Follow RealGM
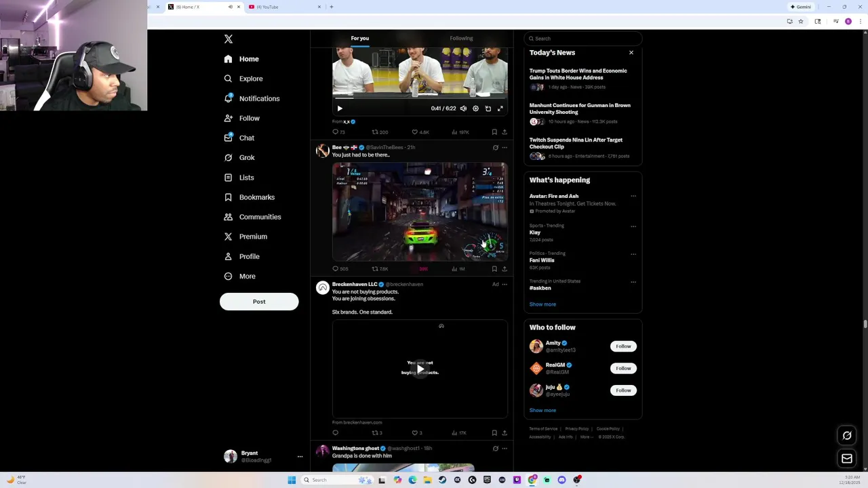This screenshot has height=488, width=868. [623, 369]
